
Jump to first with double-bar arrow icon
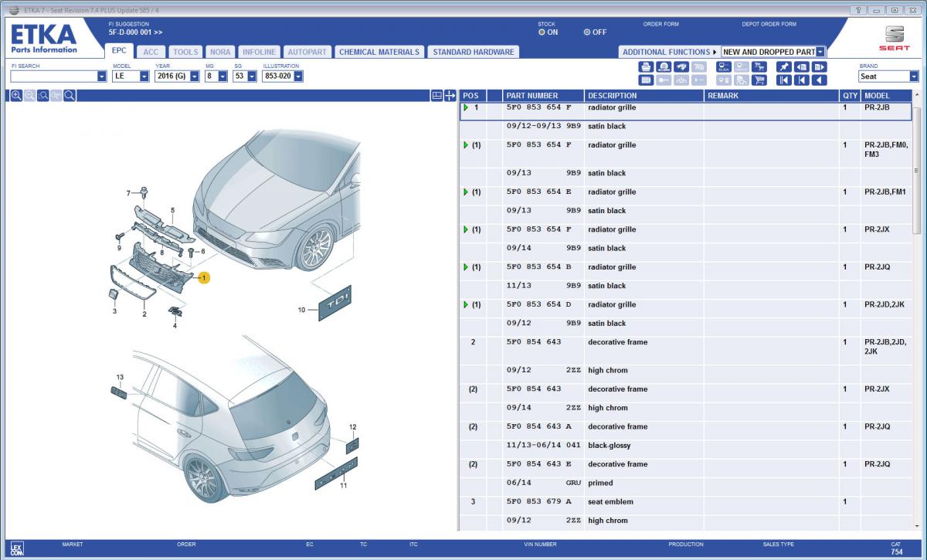[x=783, y=80]
